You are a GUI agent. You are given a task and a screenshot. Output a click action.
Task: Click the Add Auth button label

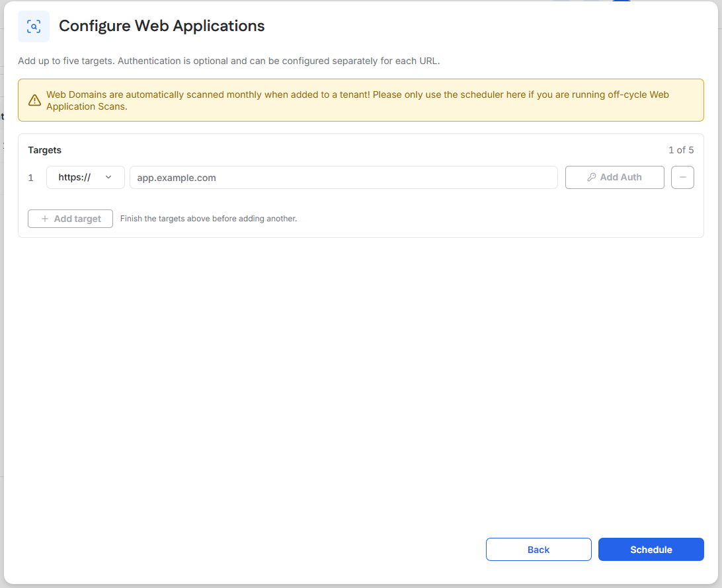pos(621,177)
